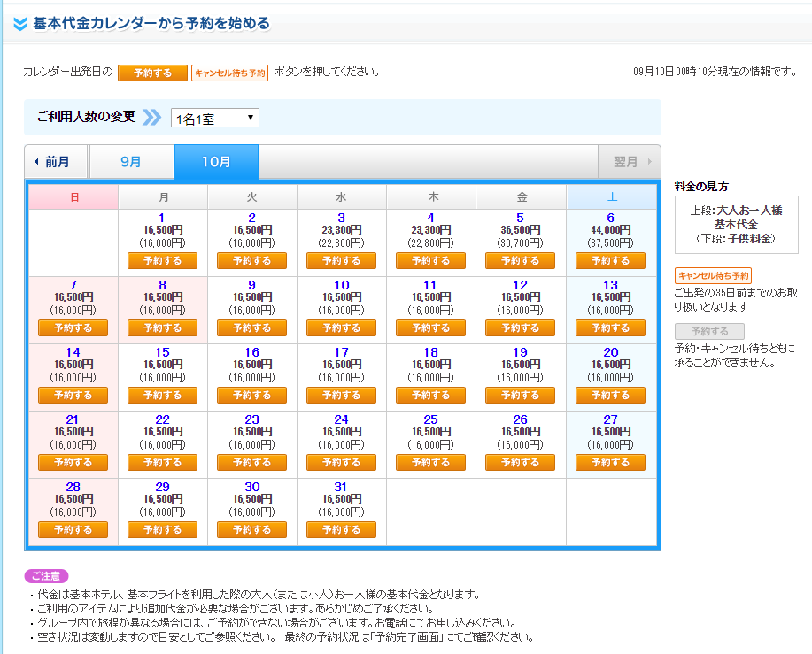The image size is (812, 654).
Task: Book the October 29 departure
Action: pos(163,530)
